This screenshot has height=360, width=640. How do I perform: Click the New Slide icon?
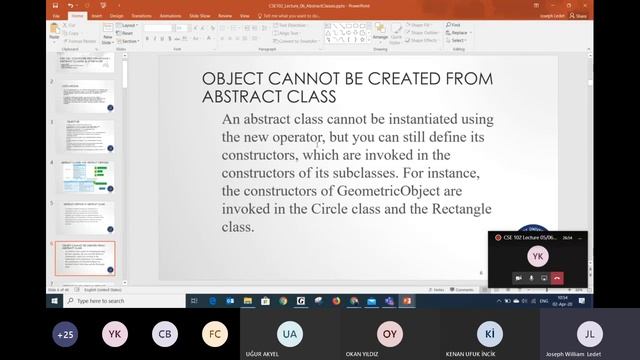[107, 33]
